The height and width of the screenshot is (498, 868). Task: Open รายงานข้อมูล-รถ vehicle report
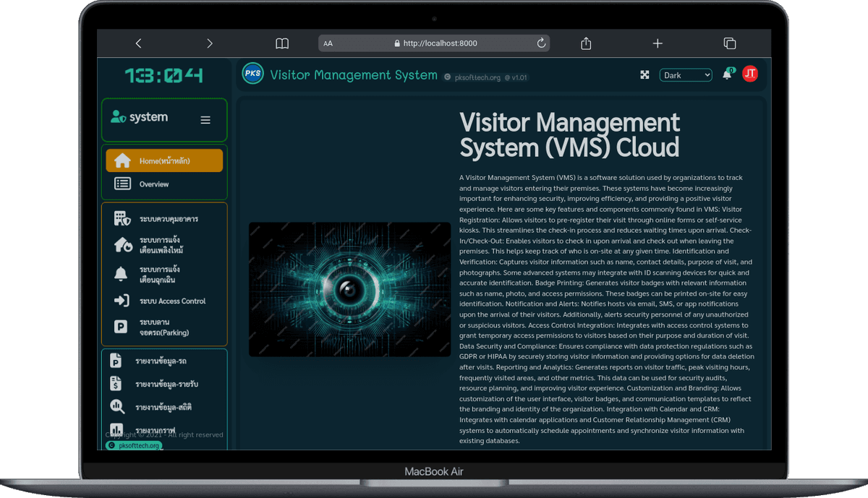pyautogui.click(x=164, y=361)
